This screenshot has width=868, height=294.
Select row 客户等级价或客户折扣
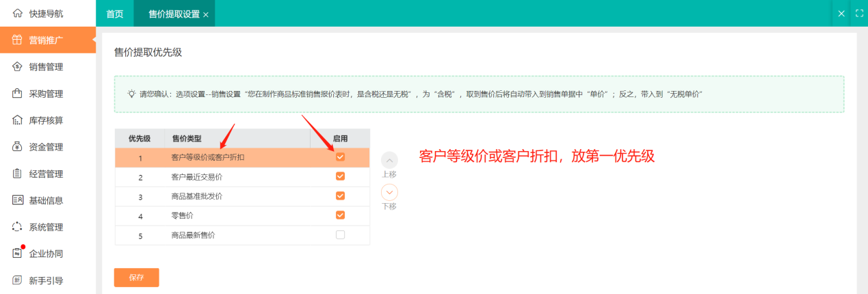pos(242,157)
